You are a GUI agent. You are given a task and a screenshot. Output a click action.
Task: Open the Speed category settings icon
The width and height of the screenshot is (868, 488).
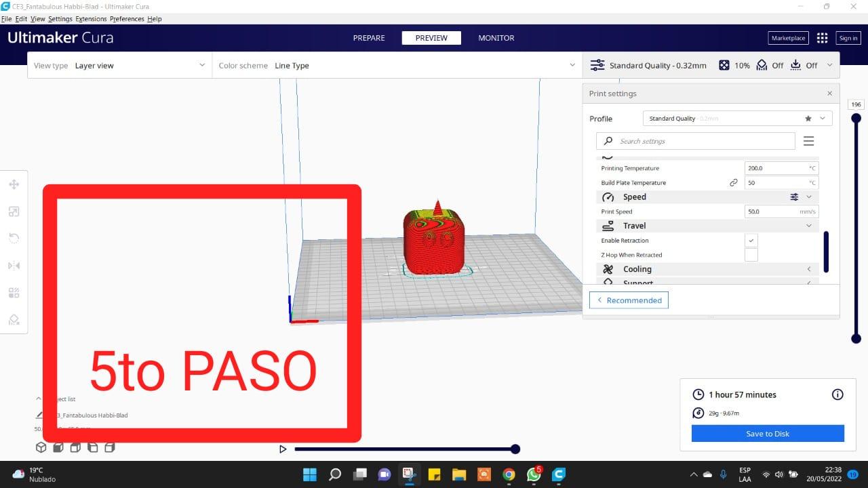point(794,197)
